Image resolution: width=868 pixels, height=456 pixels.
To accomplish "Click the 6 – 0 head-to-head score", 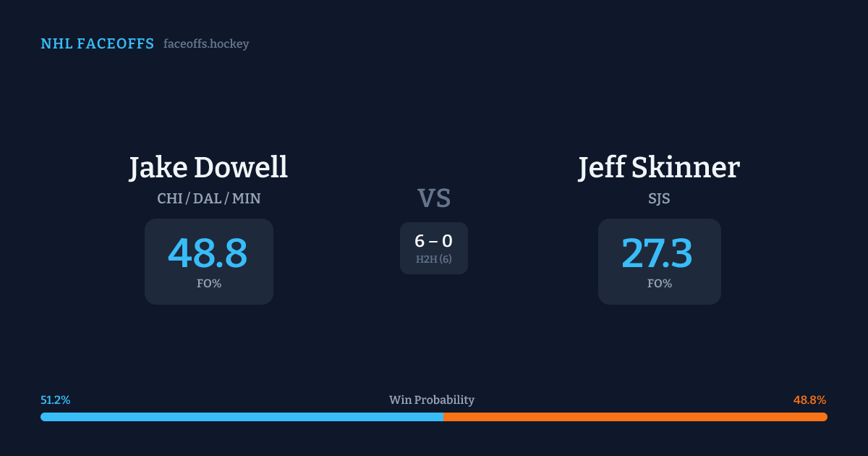I will [x=434, y=242].
